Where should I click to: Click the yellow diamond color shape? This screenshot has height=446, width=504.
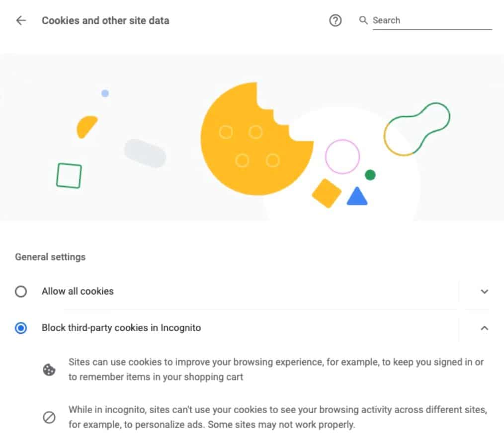(327, 194)
